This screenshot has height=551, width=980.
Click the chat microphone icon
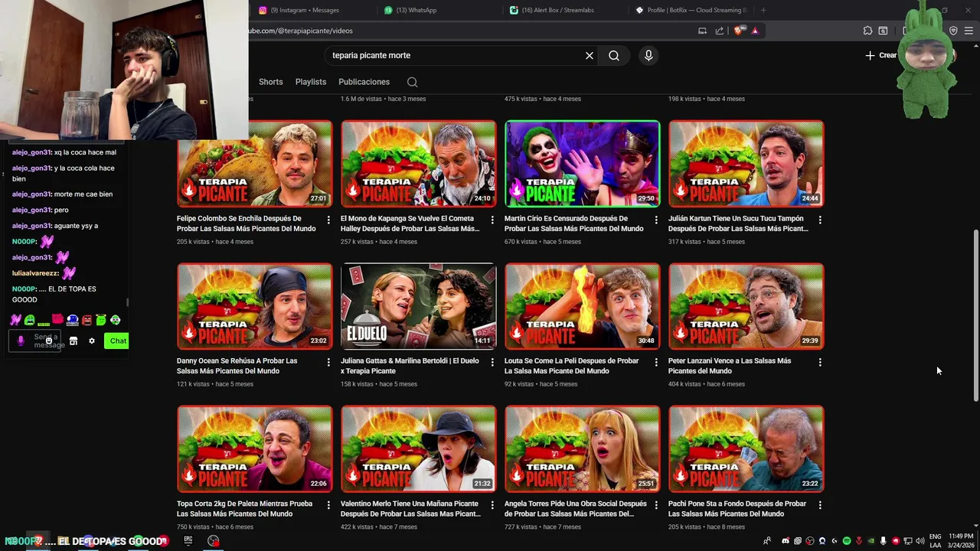point(21,341)
